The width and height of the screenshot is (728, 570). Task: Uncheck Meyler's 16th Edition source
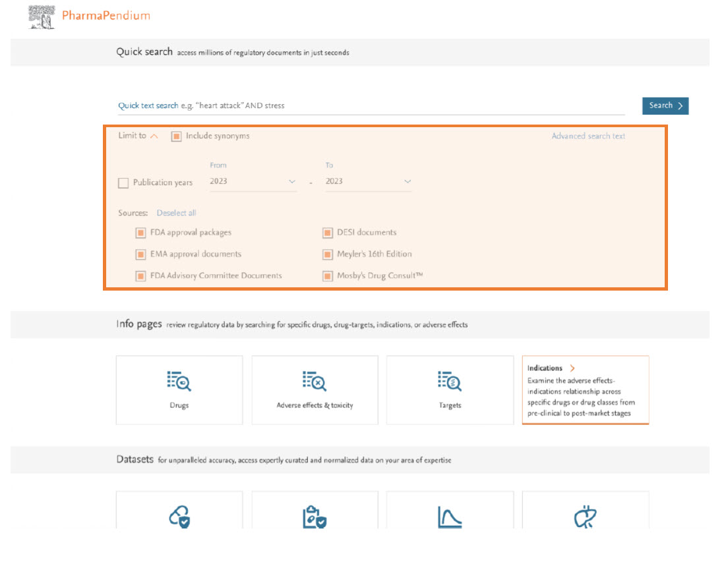[328, 254]
